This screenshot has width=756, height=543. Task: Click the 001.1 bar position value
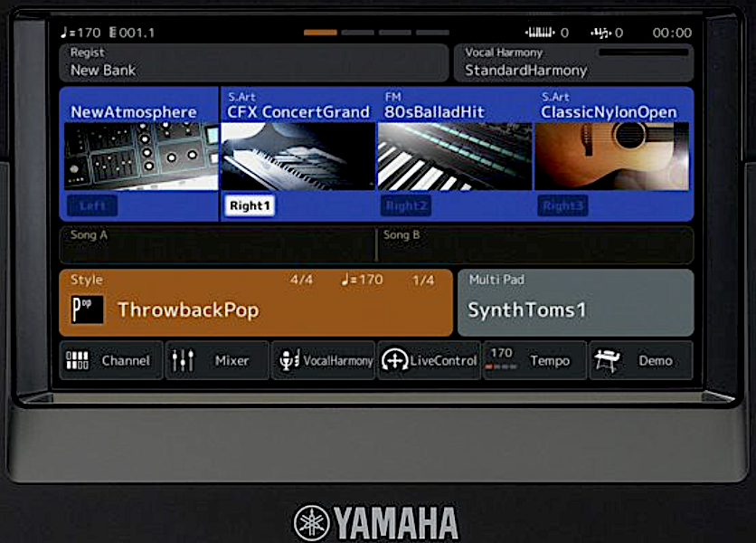pos(137,33)
